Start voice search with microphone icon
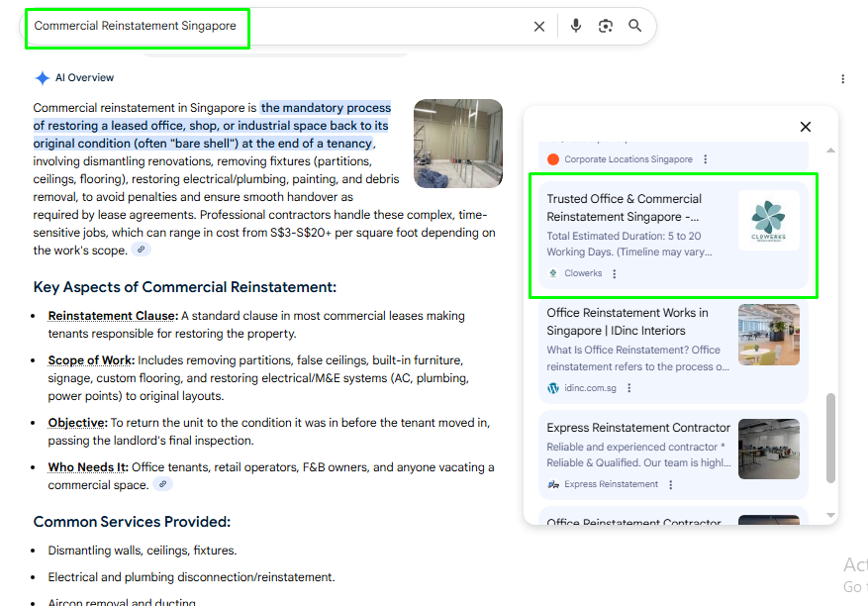Viewport: 868px width, 606px height. point(576,26)
